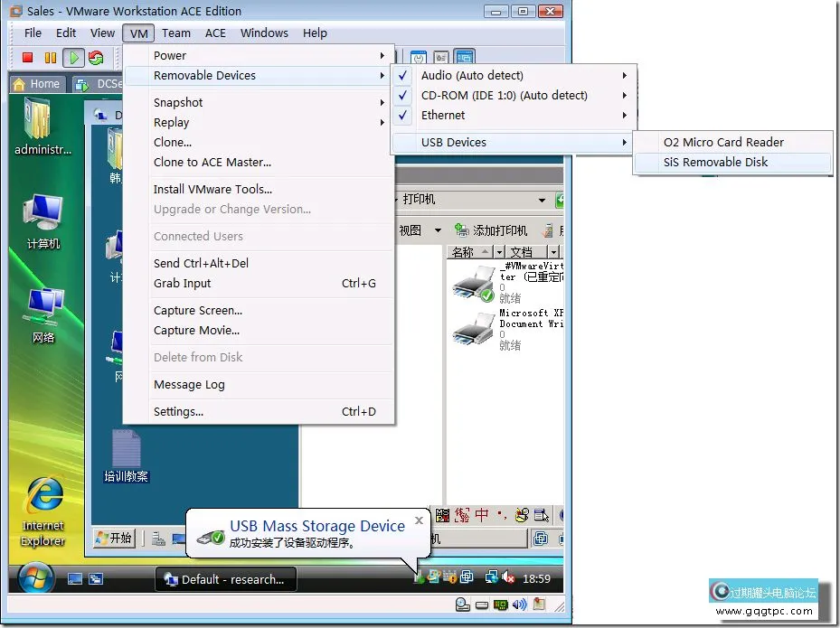840x628 pixels.
Task: Select SiS Removable Disk USB device
Action: 715,163
